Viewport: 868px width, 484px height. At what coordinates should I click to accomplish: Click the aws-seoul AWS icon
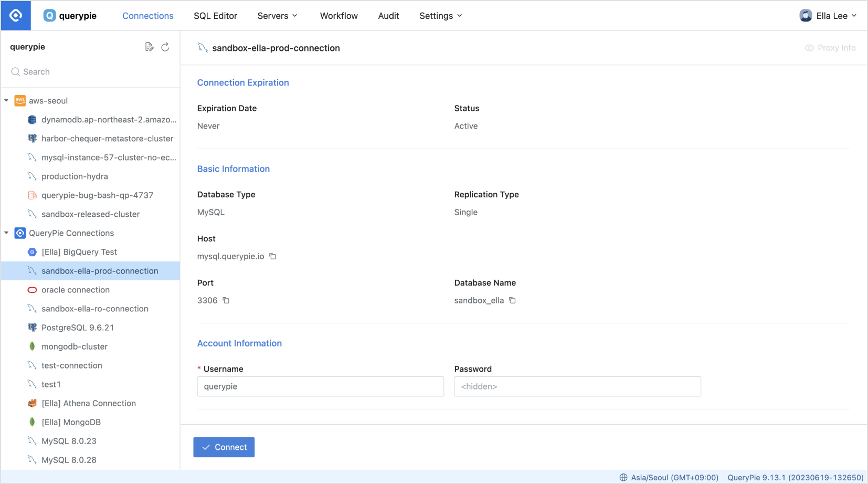20,101
